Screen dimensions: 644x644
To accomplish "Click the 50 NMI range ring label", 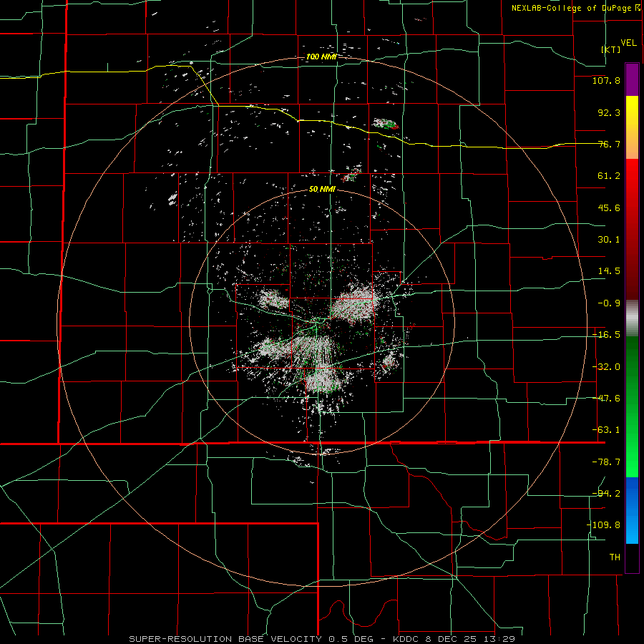I will (x=323, y=190).
